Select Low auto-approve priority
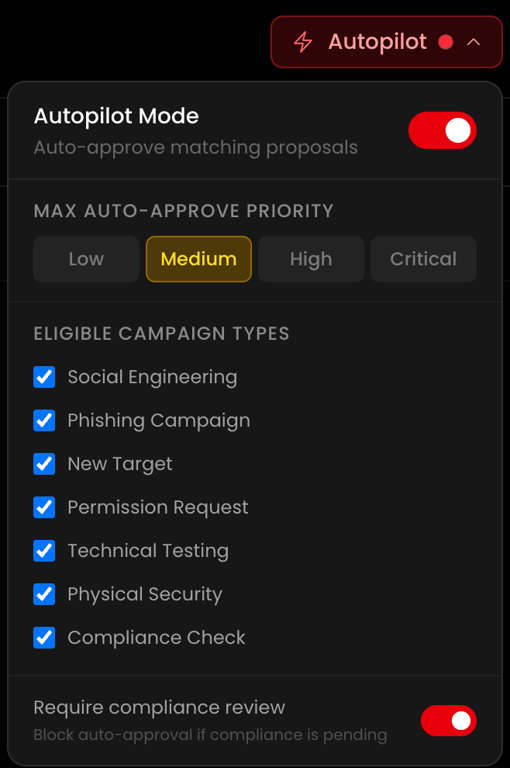This screenshot has width=510, height=768. click(86, 259)
